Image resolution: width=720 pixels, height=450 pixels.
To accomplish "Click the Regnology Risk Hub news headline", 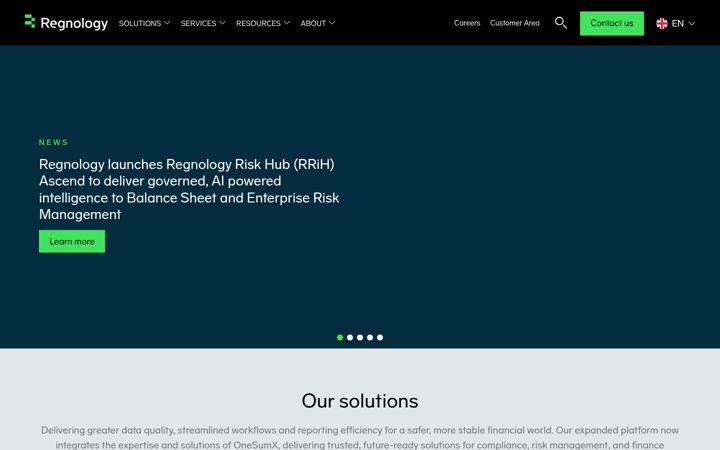I will click(189, 189).
